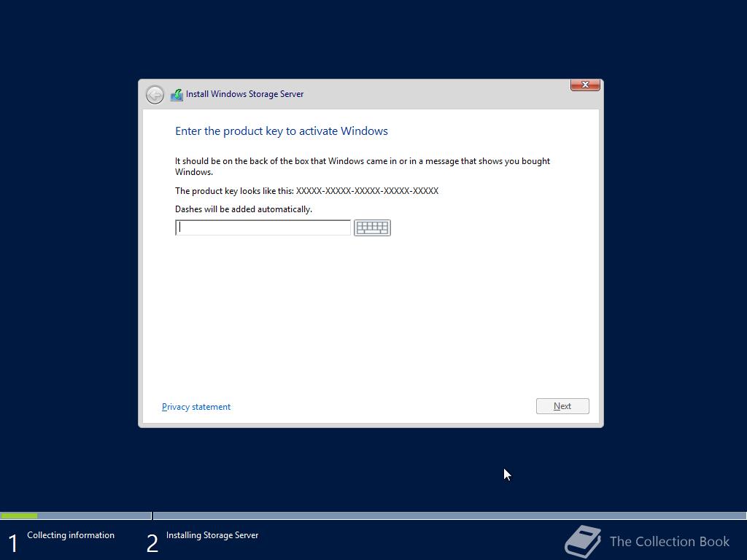Click the "Enter the product key to activate Windows" heading
The image size is (747, 560).
pyautogui.click(x=282, y=131)
